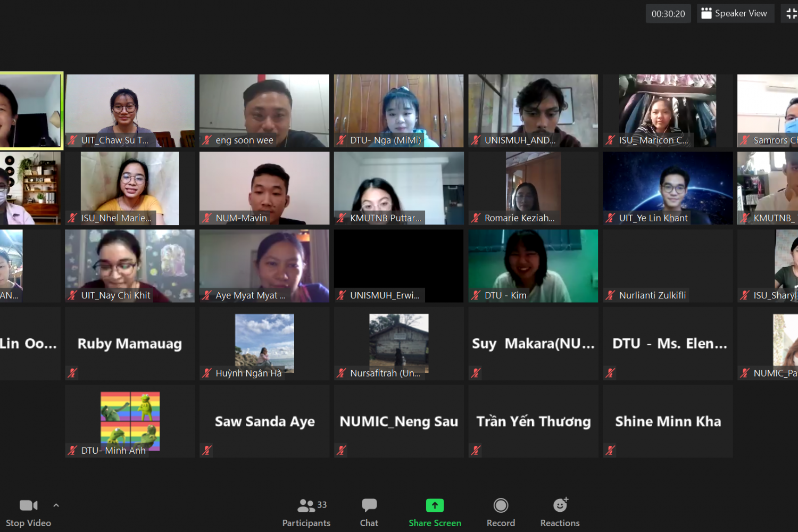Open the Chat panel
This screenshot has width=798, height=532.
pyautogui.click(x=369, y=505)
